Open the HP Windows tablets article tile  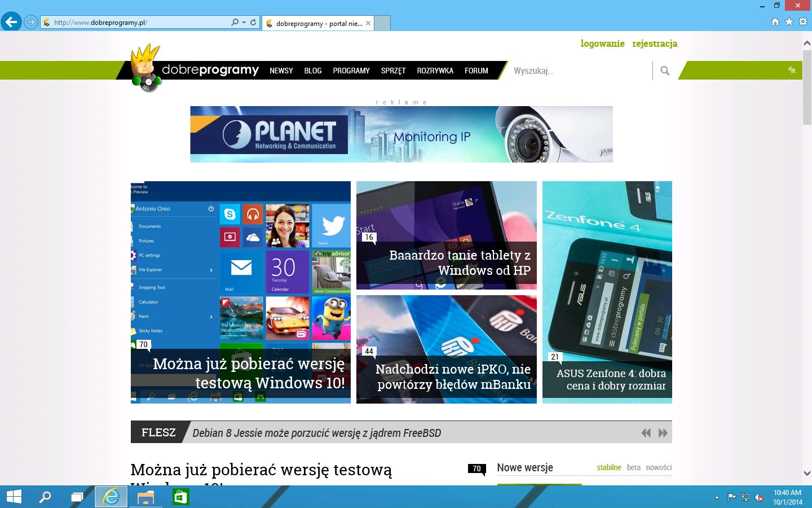click(447, 235)
